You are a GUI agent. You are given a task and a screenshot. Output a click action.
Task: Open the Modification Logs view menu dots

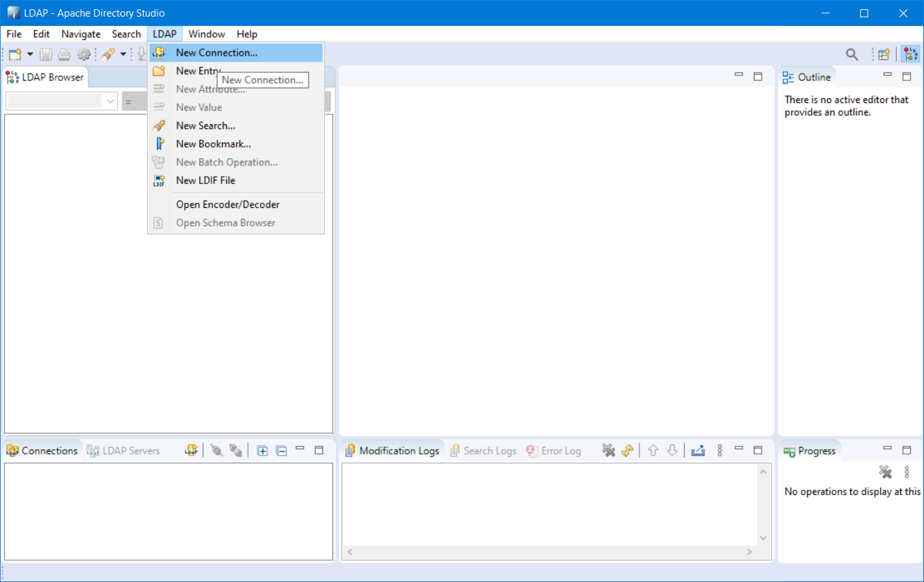[x=720, y=450]
